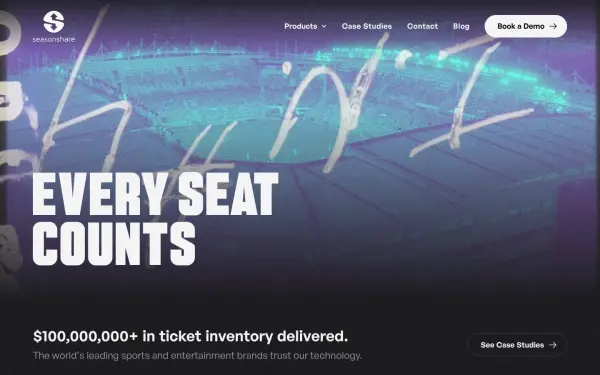
Task: Click the text about leading sports brands
Action: 197,355
